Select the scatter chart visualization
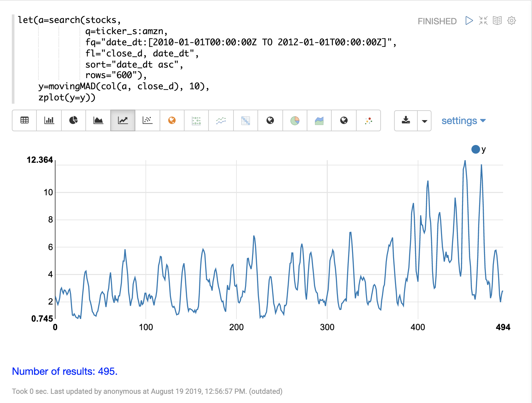Image resolution: width=532 pixels, height=403 pixels. [x=147, y=120]
